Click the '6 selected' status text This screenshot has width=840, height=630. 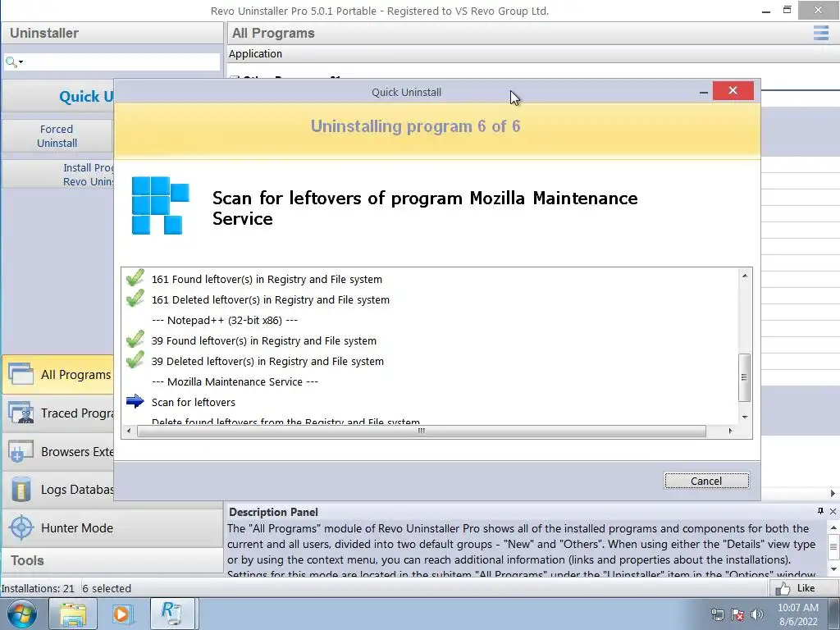point(107,588)
